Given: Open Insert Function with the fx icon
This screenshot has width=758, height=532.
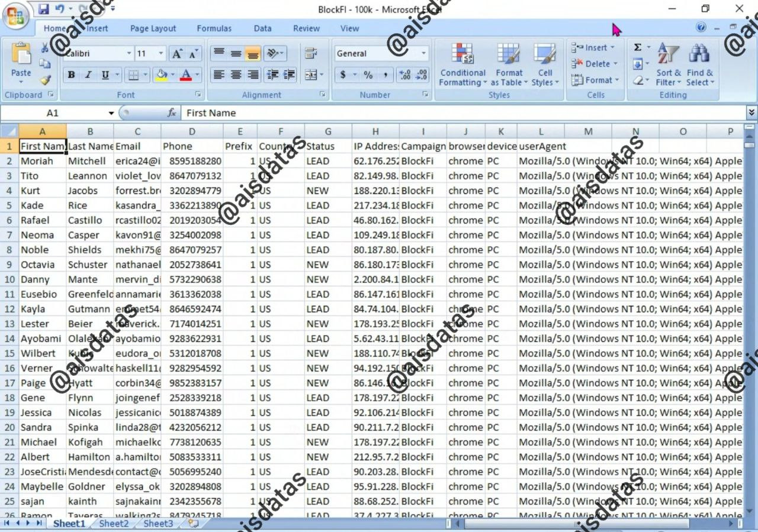Looking at the screenshot, I should tap(172, 112).
